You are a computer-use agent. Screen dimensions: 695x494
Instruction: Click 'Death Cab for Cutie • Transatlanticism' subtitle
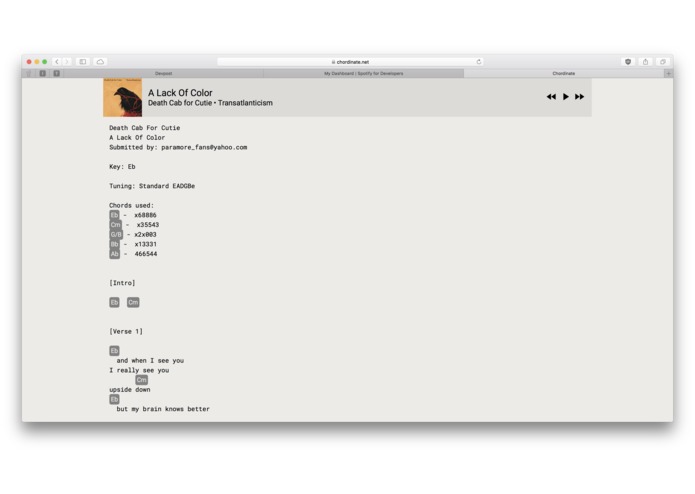[210, 103]
